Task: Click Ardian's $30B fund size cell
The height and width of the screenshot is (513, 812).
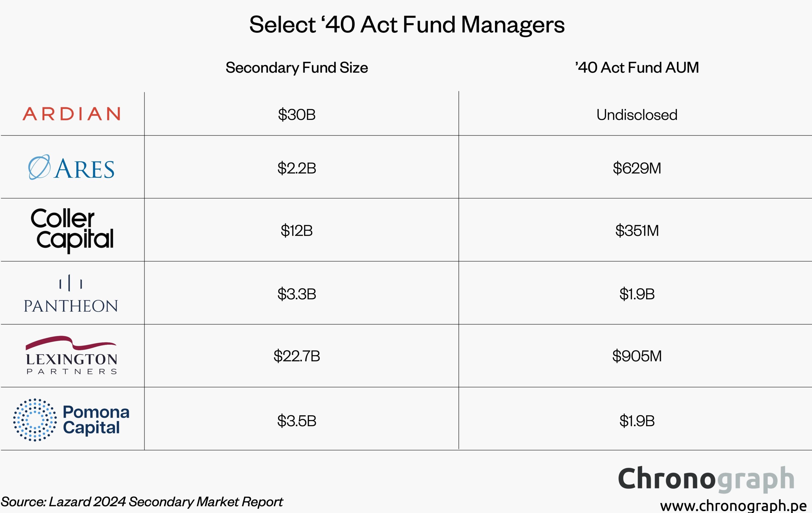Action: point(297,115)
